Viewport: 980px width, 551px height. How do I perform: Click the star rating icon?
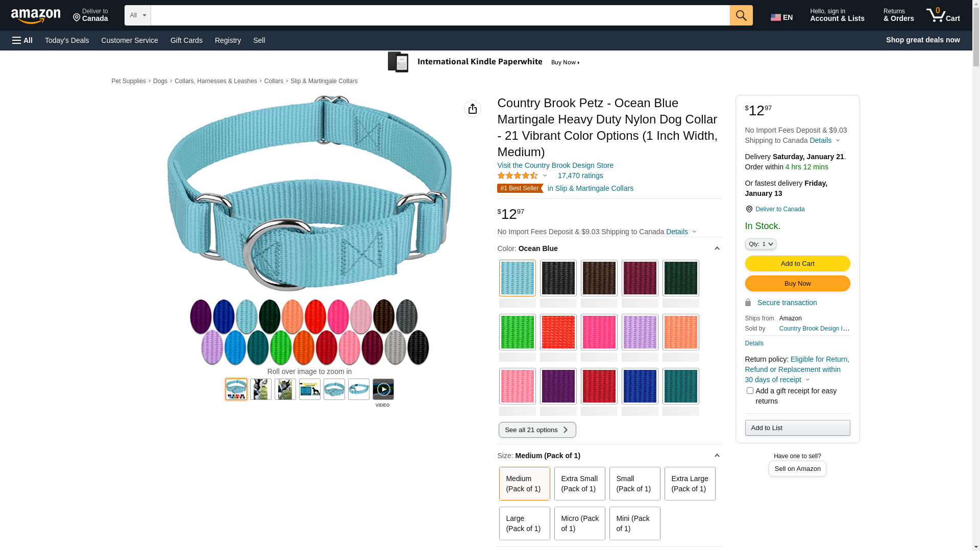pyautogui.click(x=517, y=176)
